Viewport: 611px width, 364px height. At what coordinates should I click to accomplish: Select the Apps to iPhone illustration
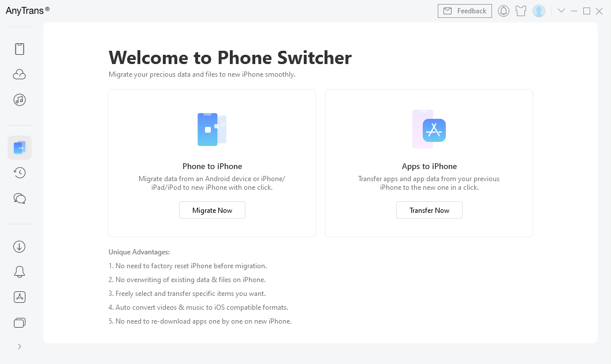point(429,129)
